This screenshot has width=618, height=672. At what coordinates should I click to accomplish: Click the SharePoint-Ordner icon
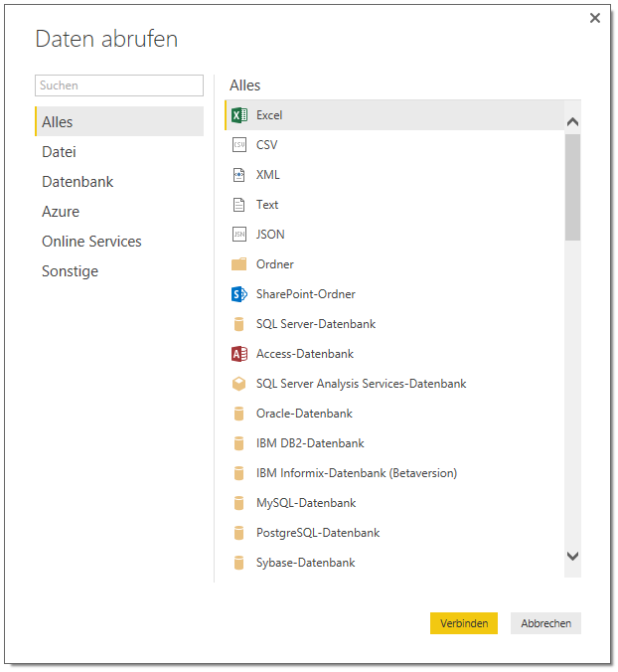pyautogui.click(x=239, y=294)
